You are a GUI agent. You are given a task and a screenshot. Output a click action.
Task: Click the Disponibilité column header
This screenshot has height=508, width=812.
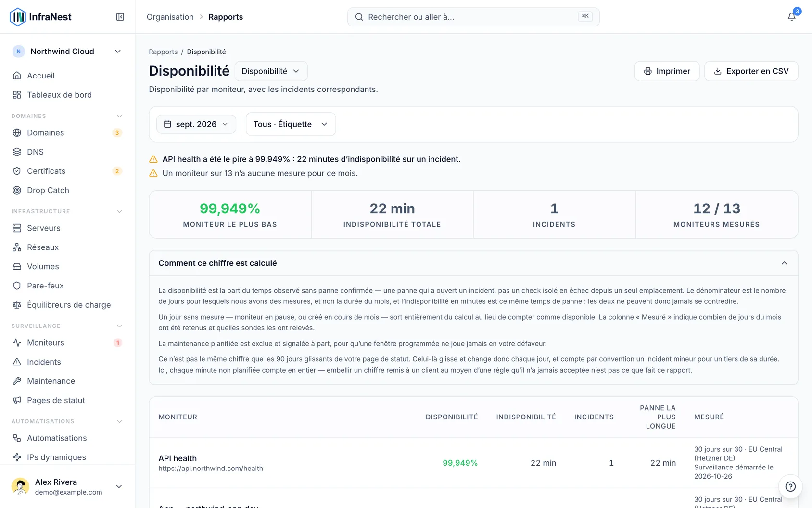pos(452,417)
